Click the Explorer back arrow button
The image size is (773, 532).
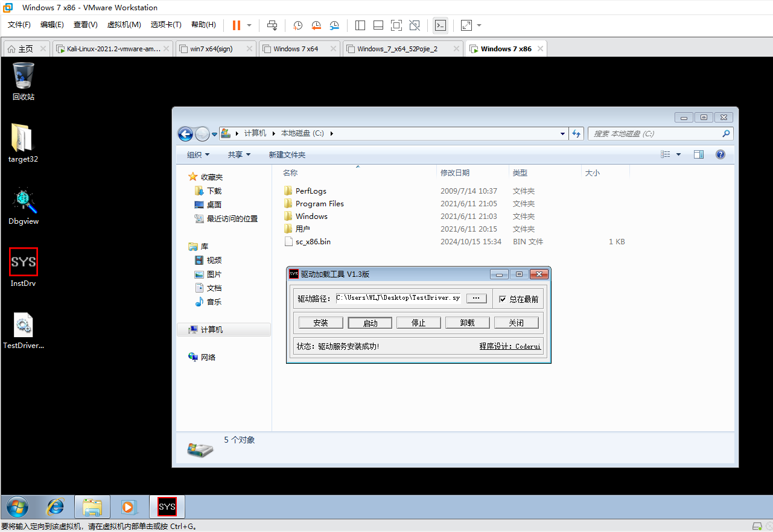pyautogui.click(x=185, y=134)
